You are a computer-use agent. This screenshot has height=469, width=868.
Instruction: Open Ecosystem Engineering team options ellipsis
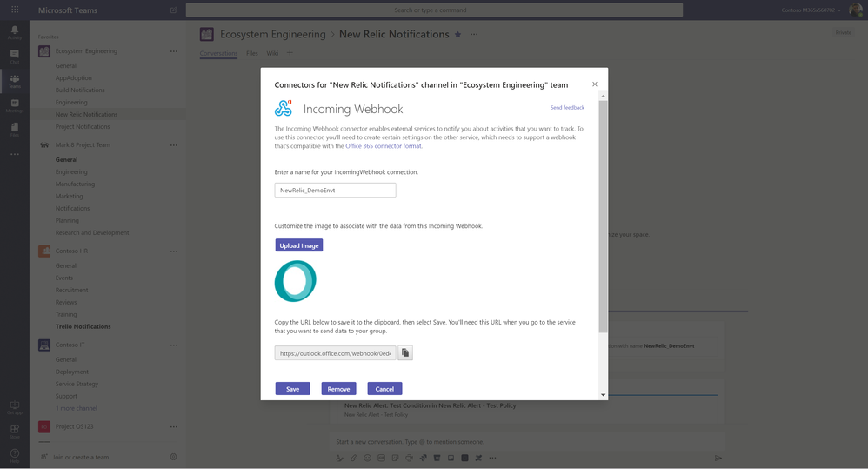pos(174,51)
